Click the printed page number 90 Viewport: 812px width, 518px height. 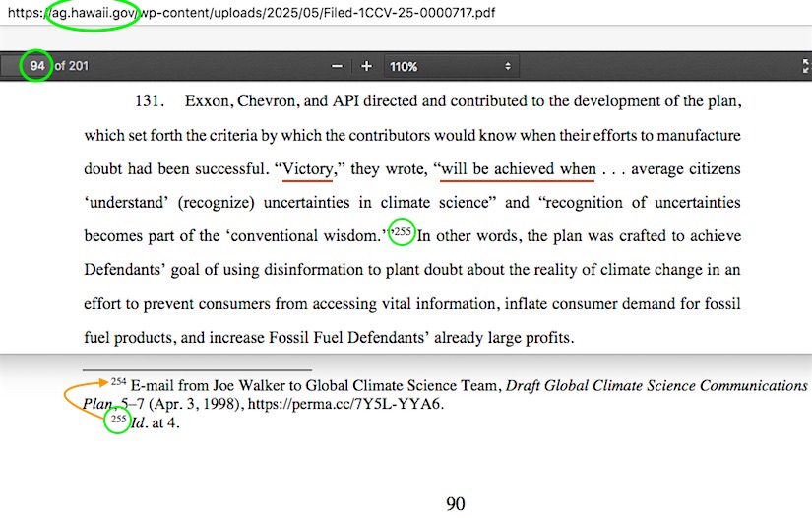coord(455,503)
